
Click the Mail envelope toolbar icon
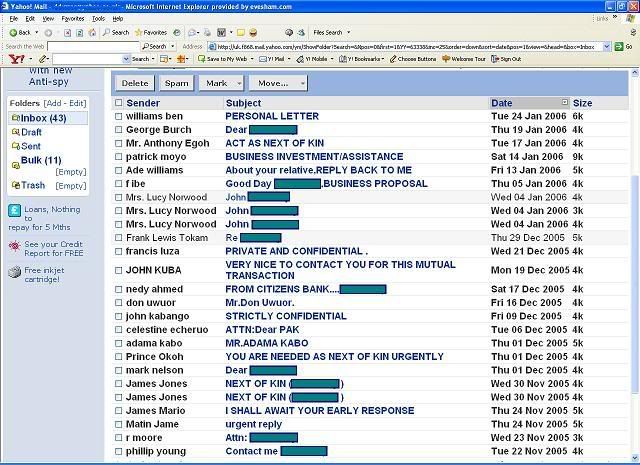pos(192,33)
